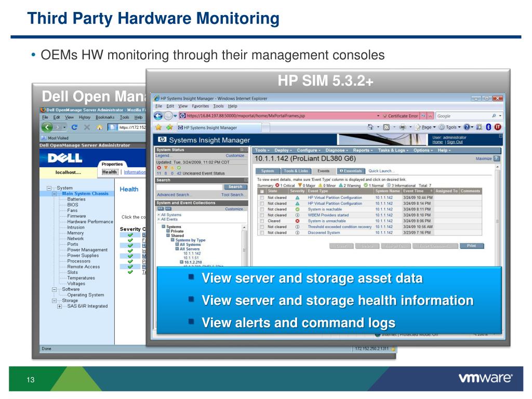Image resolution: width=532 pixels, height=399 pixels.
Task: Click Google search magnifier icon
Action: pyautogui.click(x=494, y=116)
